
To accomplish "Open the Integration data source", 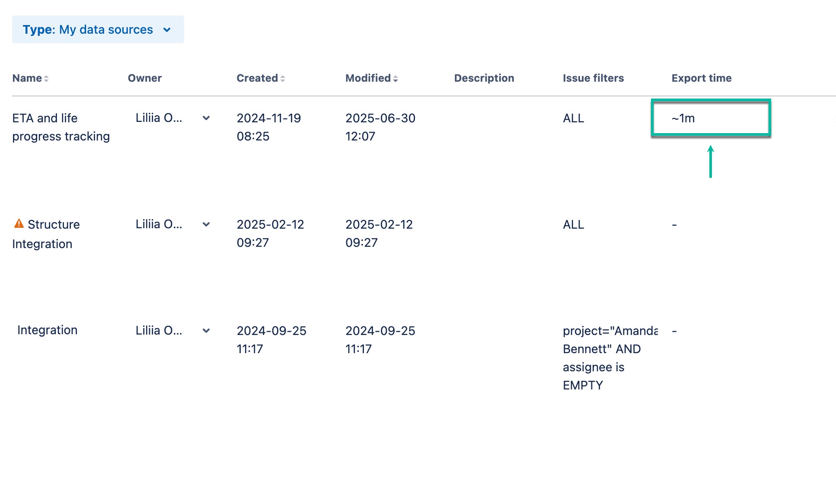I will point(47,330).
